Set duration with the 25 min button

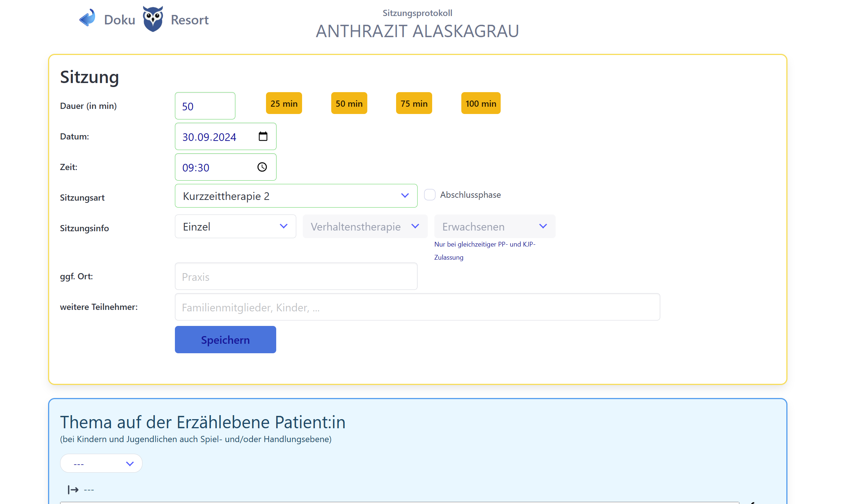pos(284,103)
